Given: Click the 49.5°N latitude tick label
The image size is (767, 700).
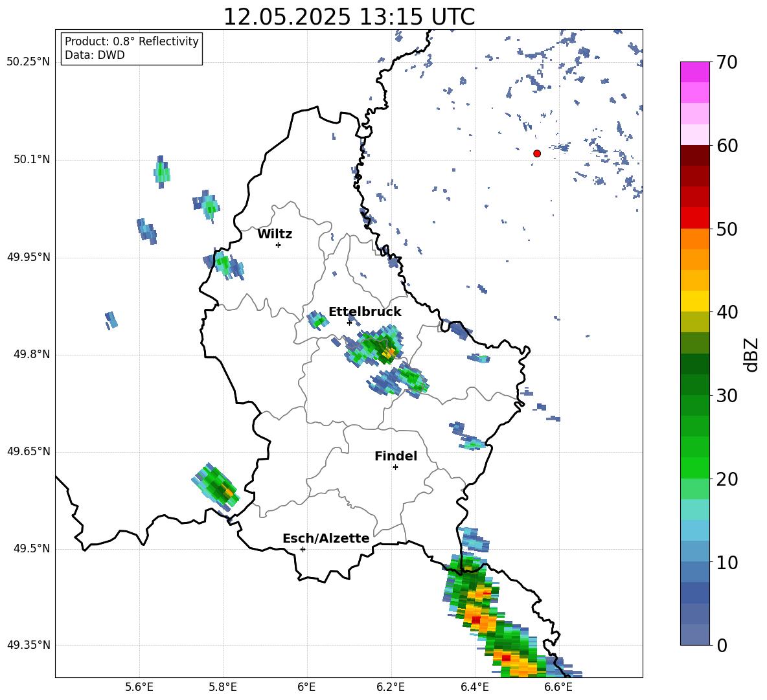Looking at the screenshot, I should point(32,548).
